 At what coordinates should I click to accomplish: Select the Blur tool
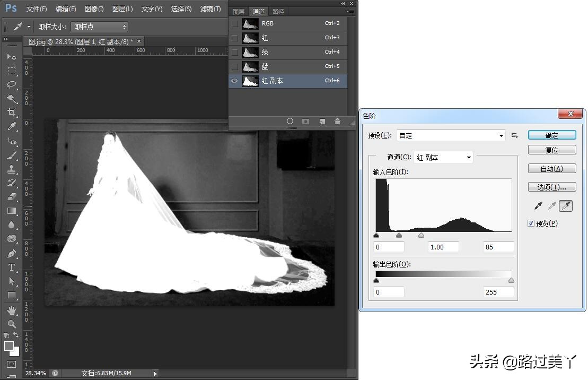(x=12, y=224)
